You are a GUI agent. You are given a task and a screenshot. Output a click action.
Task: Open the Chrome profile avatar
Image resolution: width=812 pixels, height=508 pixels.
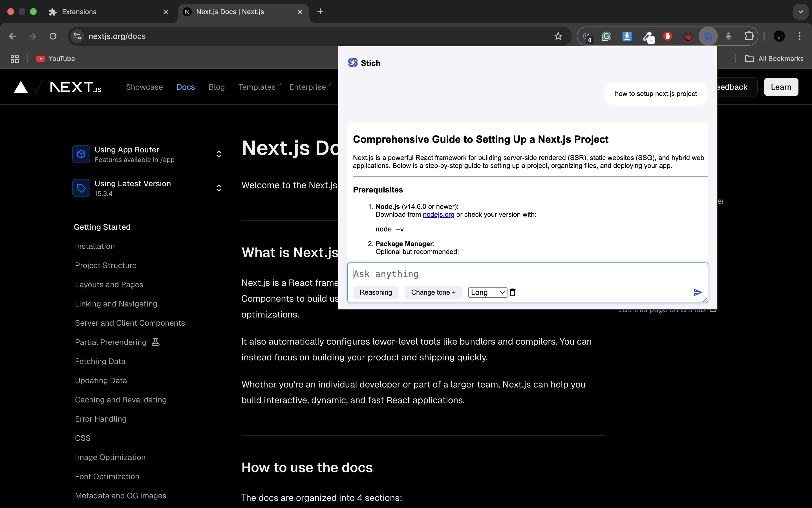pyautogui.click(x=779, y=36)
